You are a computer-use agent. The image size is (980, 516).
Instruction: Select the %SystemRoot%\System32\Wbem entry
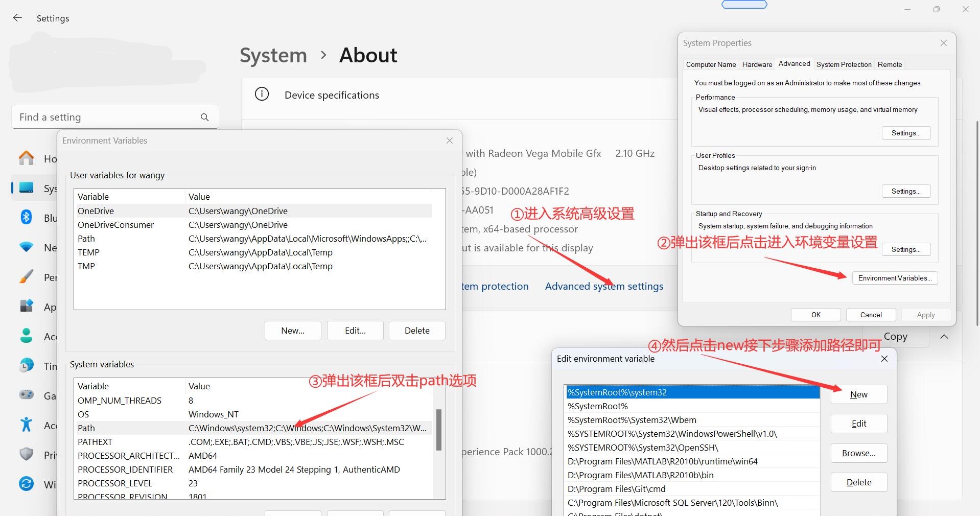click(x=693, y=420)
